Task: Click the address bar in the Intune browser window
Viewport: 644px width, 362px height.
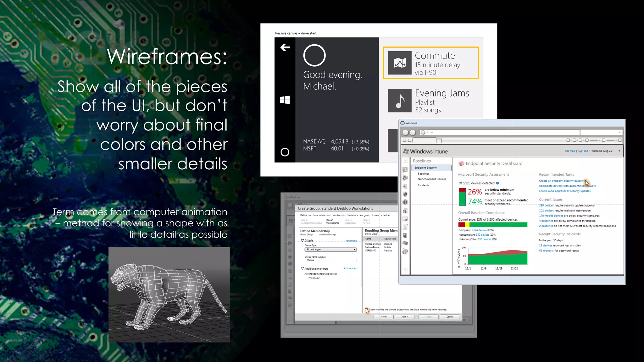Action: pyautogui.click(x=500, y=132)
